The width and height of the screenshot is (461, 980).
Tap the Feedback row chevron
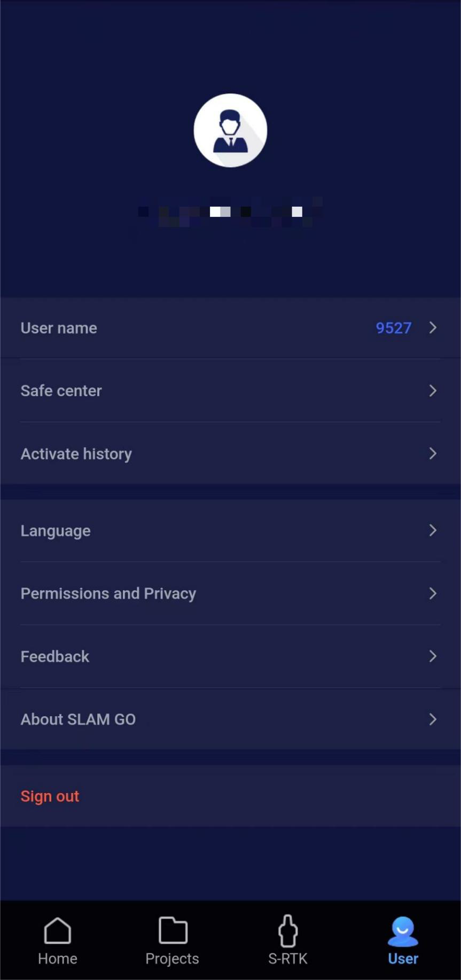tap(433, 656)
